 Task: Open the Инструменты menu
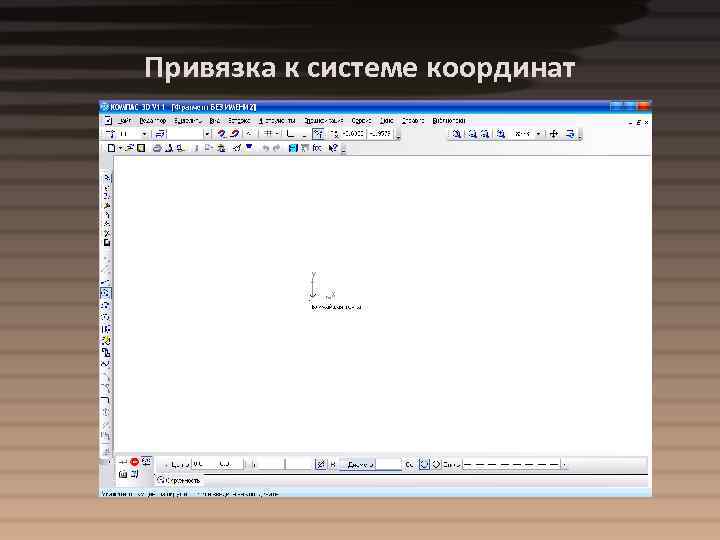[277, 121]
